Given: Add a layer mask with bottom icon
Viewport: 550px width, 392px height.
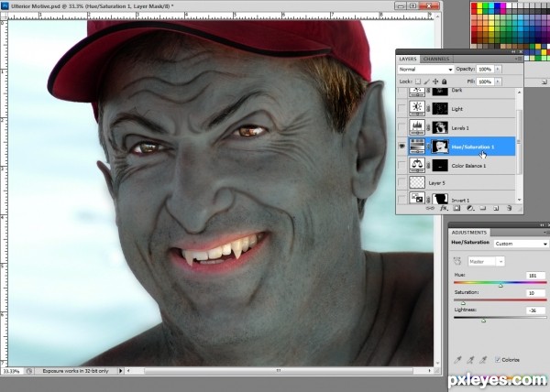Looking at the screenshot, I should [x=456, y=208].
